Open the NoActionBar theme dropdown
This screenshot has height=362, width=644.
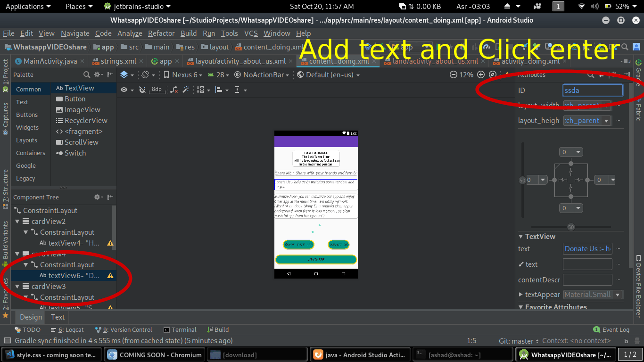click(x=261, y=74)
